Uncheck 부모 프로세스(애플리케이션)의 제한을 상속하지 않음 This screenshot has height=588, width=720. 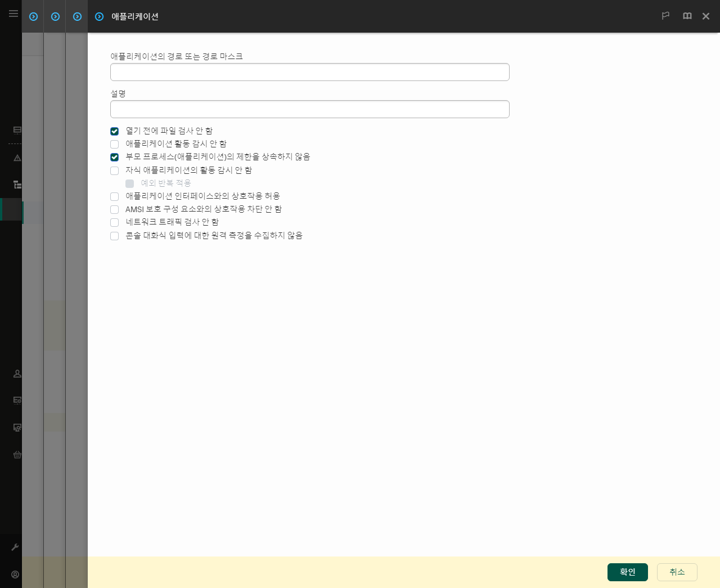114,157
